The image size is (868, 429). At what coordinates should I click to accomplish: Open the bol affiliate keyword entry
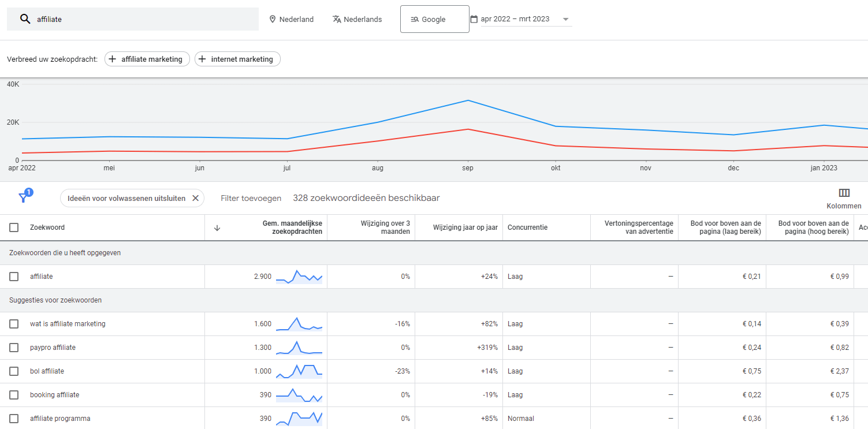(47, 371)
